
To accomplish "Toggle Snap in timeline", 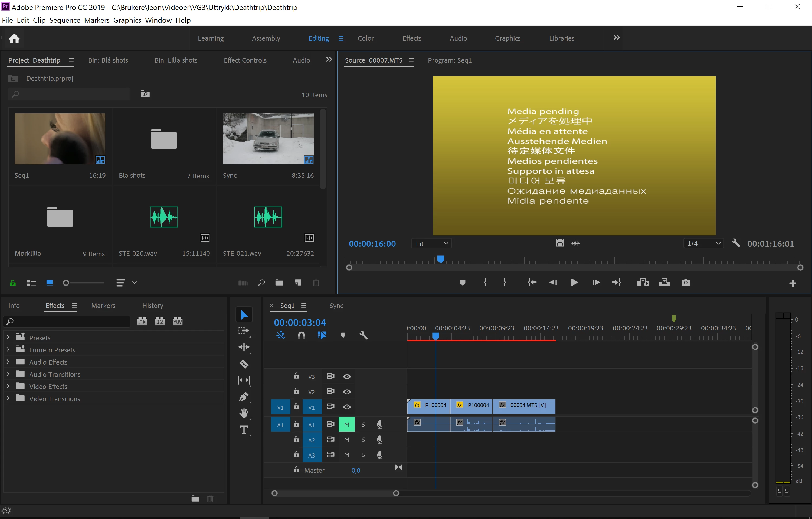I will [302, 335].
